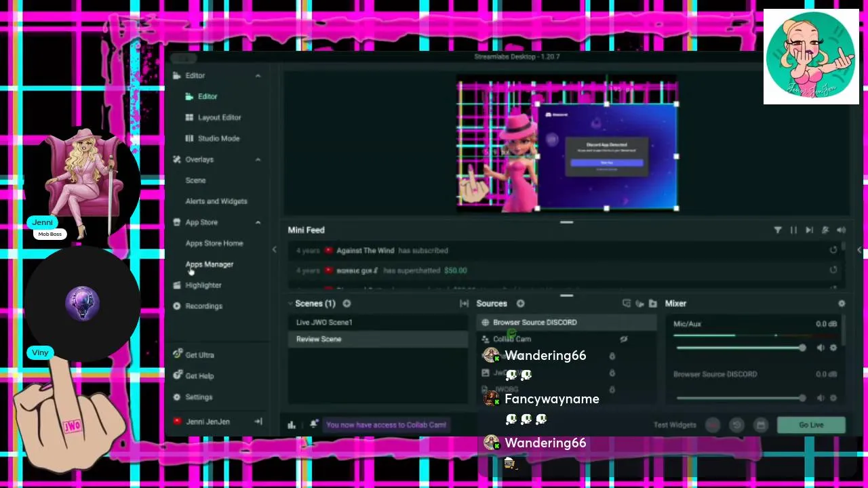Viewport: 868px width, 488px height.
Task: Open the performance stats bar-chart icon
Action: pos(292,425)
